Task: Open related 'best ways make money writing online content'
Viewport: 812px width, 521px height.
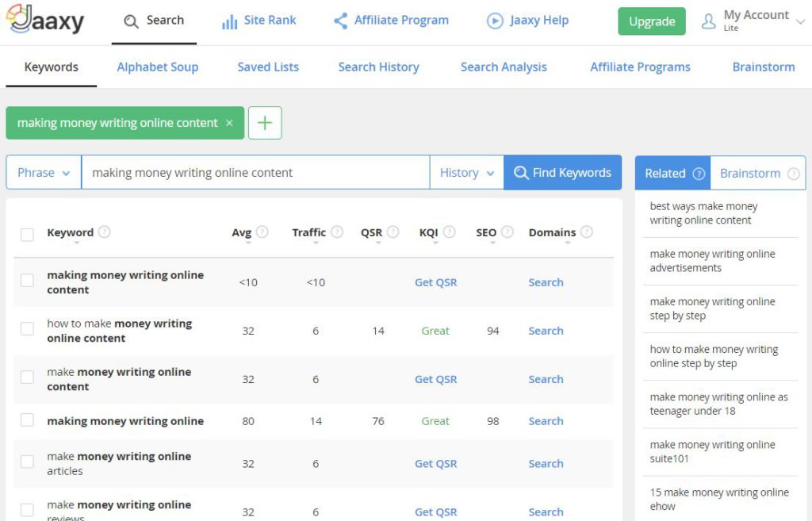Action: click(x=704, y=213)
